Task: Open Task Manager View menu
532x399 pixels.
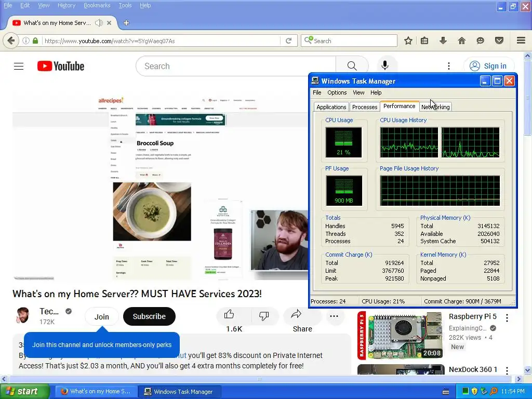Action: pos(358,92)
